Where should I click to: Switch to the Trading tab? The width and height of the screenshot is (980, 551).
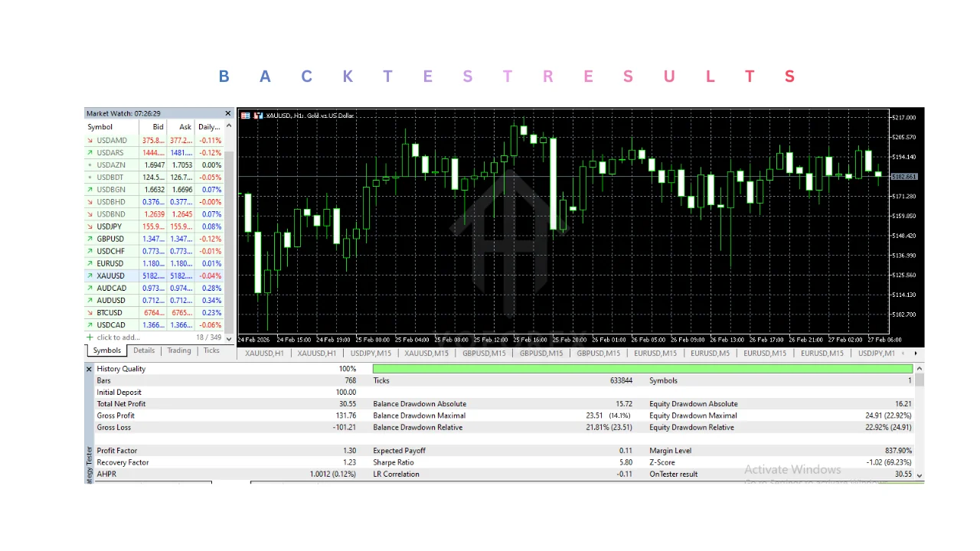[179, 350]
